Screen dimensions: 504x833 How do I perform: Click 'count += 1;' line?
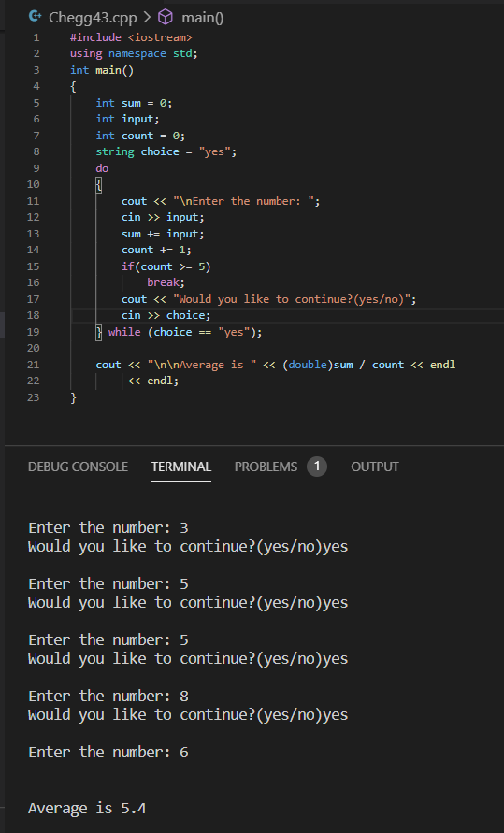[x=156, y=250]
